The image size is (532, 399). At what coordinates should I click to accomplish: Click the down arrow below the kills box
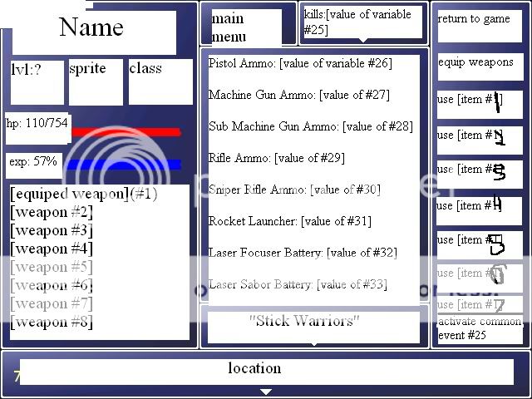click(363, 39)
